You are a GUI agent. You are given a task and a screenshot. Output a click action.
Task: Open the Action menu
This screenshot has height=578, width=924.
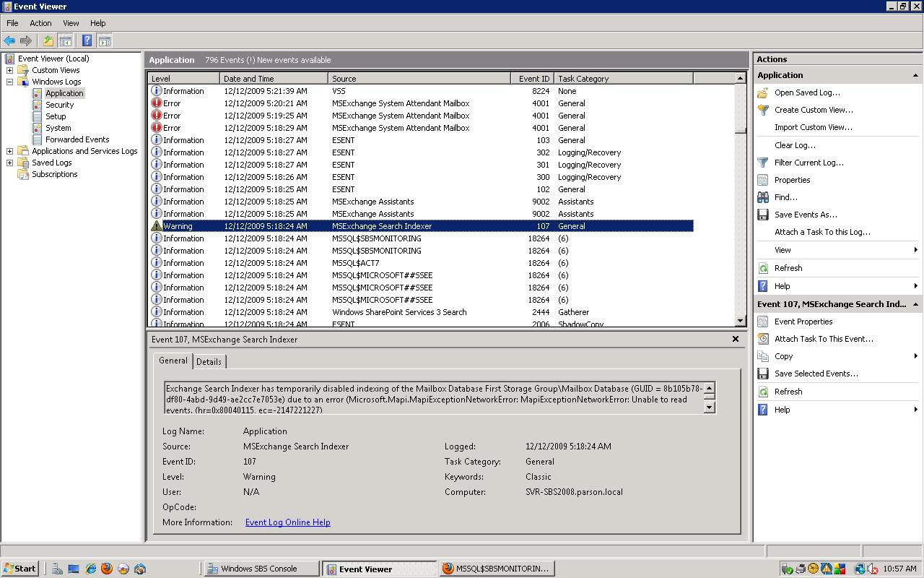[40, 22]
